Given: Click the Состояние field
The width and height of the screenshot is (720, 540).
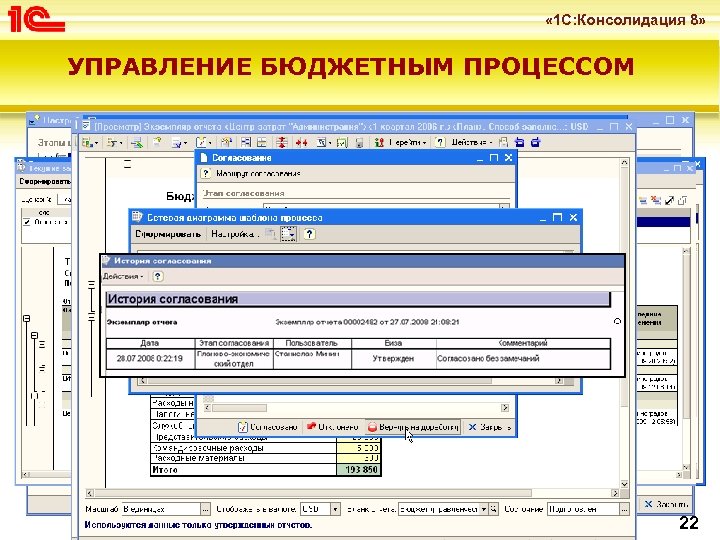Looking at the screenshot, I should coord(583,509).
